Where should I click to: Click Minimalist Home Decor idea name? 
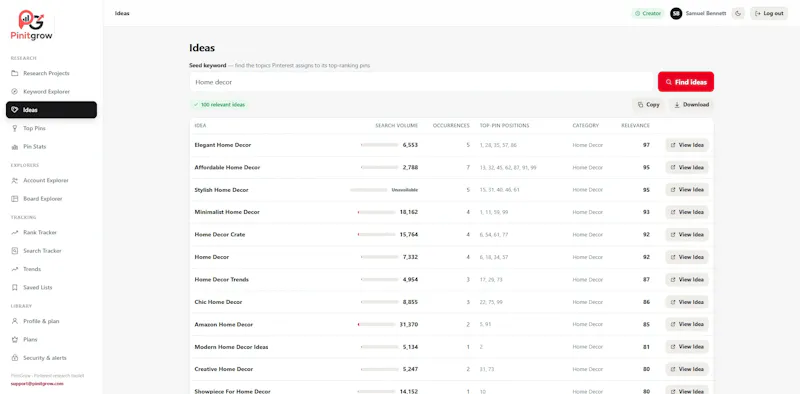[227, 212]
